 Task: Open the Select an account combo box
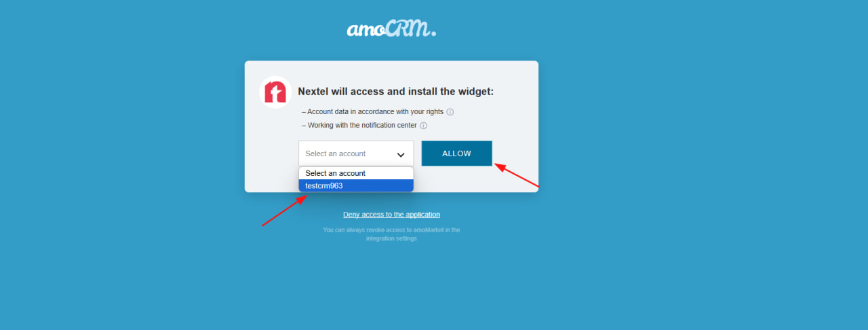pos(356,153)
